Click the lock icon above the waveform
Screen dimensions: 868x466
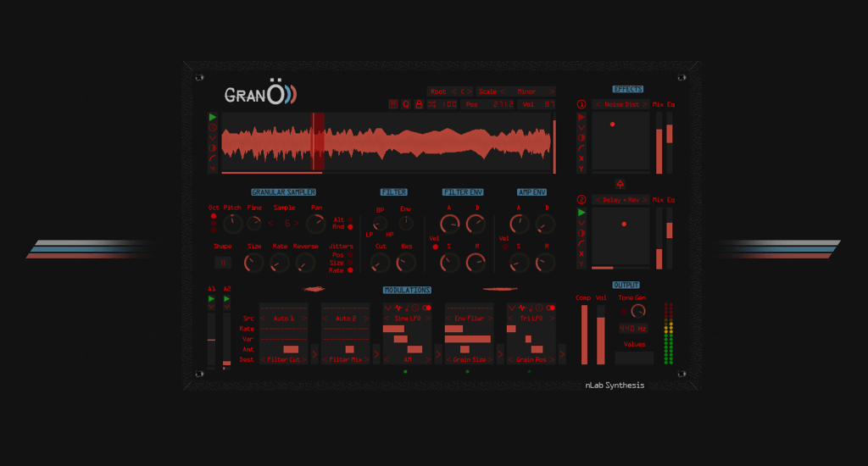419,104
